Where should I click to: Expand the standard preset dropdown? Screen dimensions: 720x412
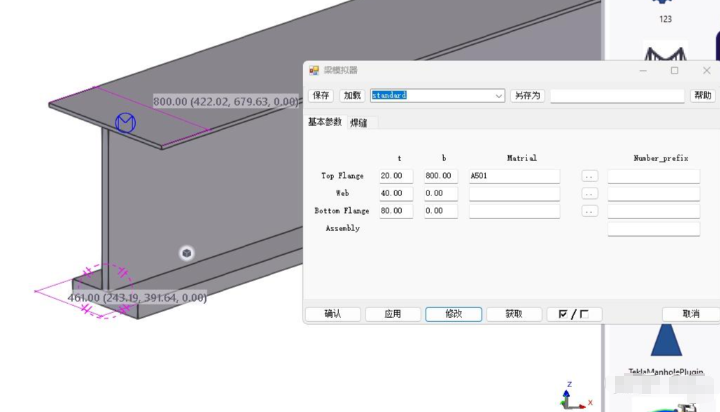498,96
